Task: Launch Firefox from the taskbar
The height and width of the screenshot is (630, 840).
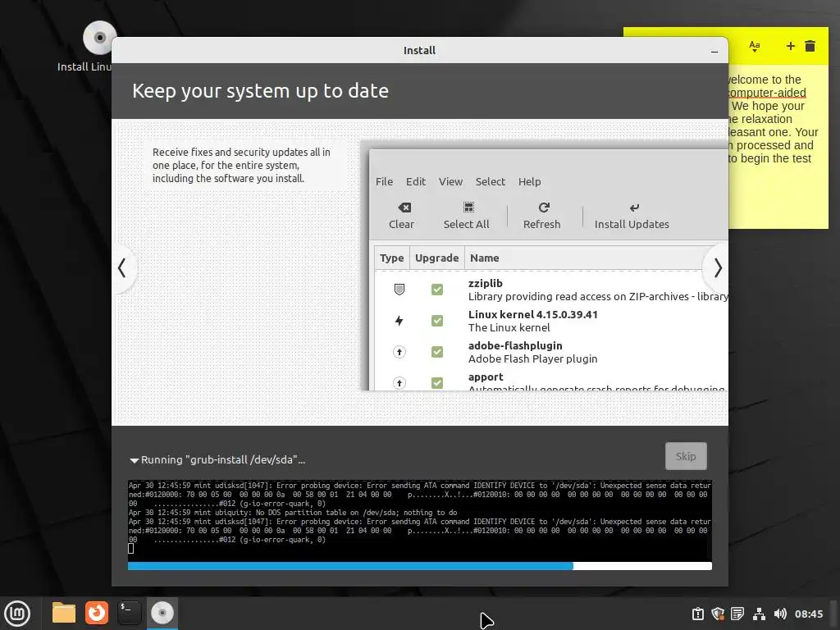Action: pyautogui.click(x=97, y=613)
